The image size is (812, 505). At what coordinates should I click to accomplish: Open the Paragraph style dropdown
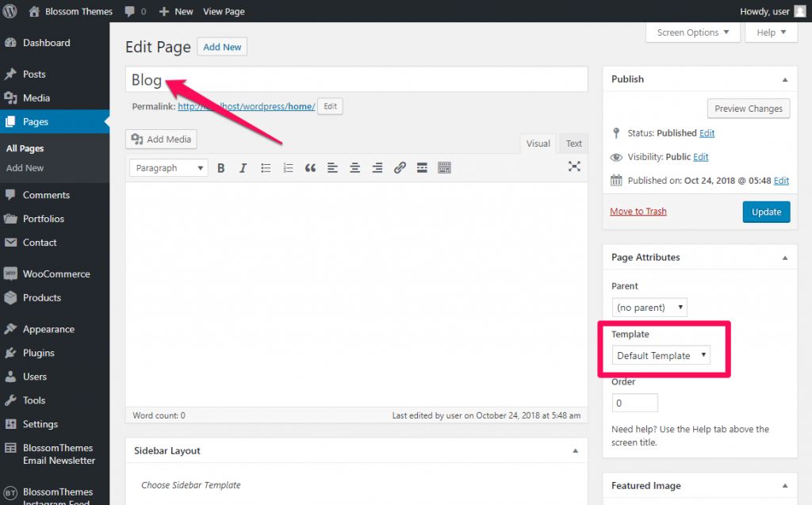point(167,167)
